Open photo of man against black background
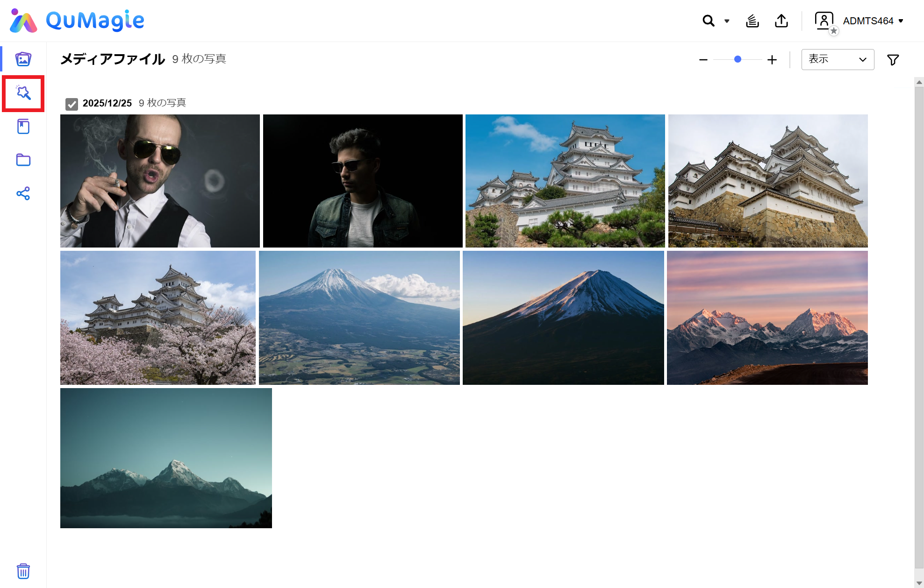Screen dimensions: 924x588 (x=363, y=181)
